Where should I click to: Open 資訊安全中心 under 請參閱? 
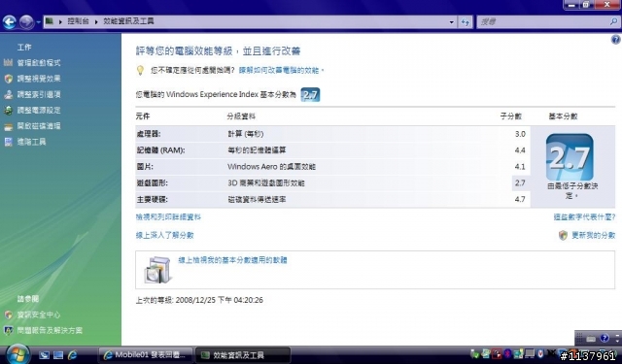coord(39,314)
